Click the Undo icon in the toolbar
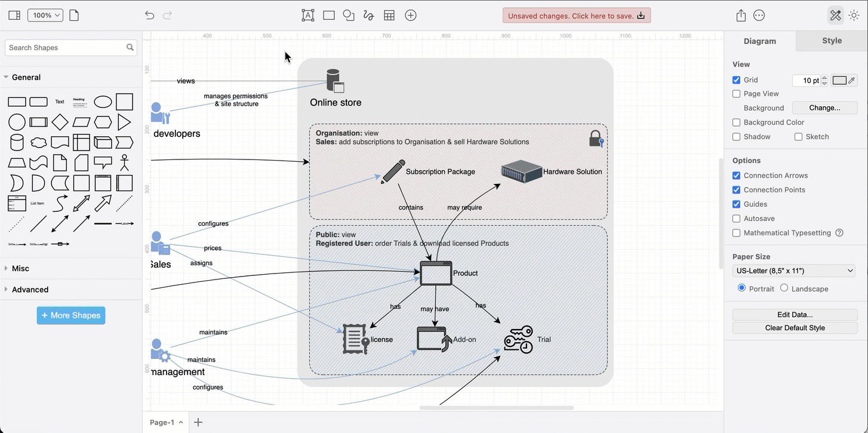Screen dimensions: 868x433 coord(149,15)
